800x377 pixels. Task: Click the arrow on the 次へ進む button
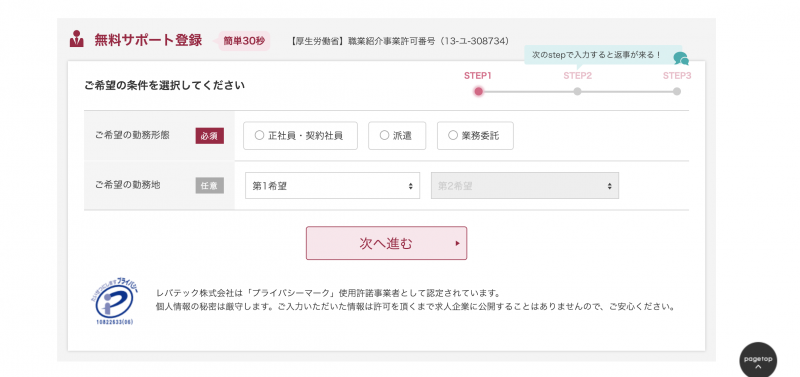457,243
